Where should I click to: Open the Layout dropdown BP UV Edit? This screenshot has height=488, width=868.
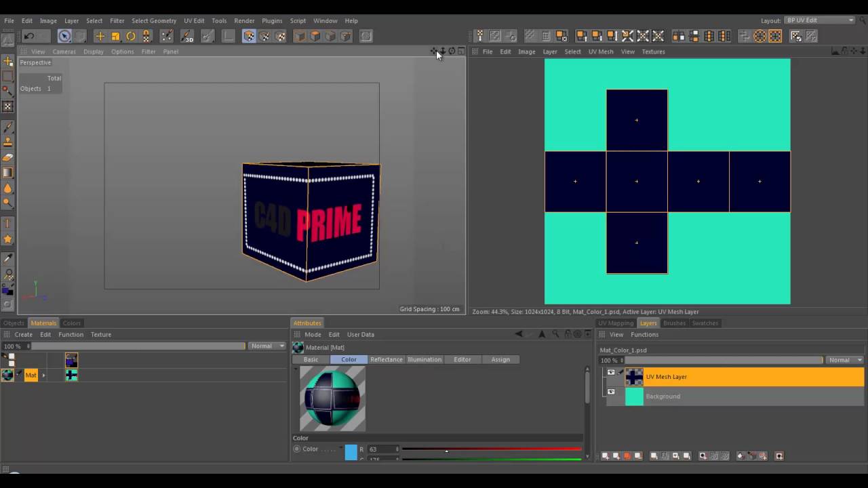point(819,20)
